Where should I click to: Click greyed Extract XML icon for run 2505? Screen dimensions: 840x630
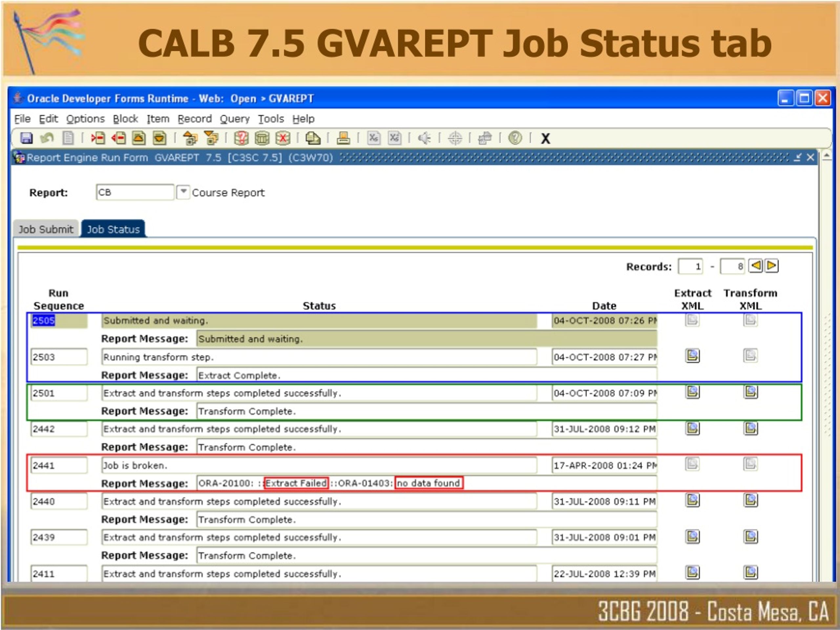point(692,320)
